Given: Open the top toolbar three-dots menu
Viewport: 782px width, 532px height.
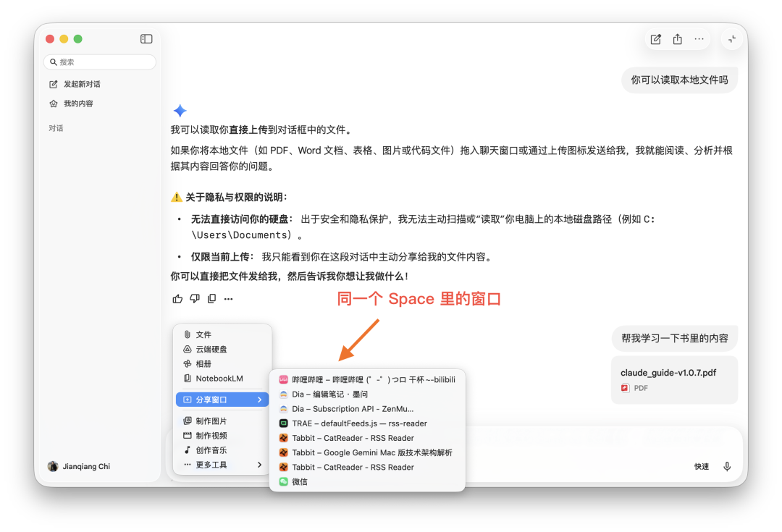Looking at the screenshot, I should (699, 39).
